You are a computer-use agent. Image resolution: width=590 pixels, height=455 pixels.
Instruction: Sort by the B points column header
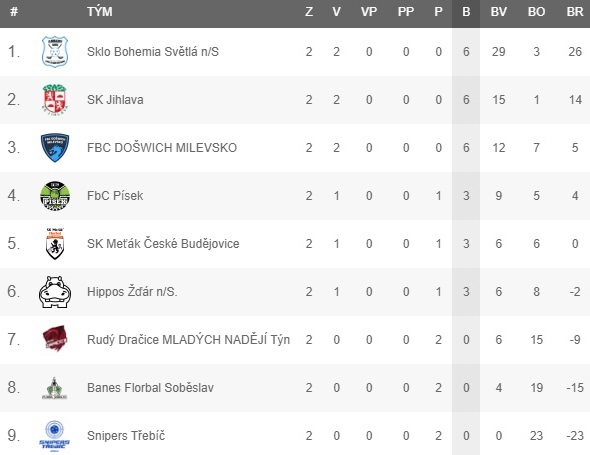click(x=466, y=12)
